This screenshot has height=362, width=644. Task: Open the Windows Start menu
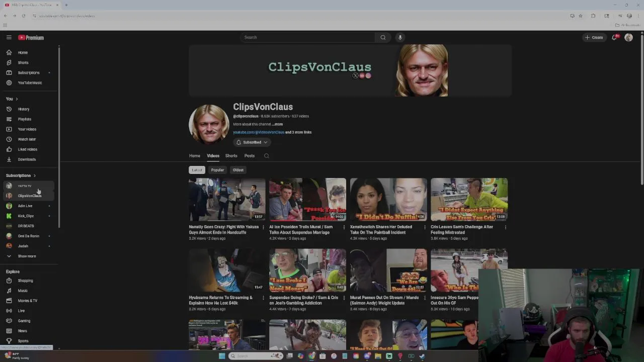222,356
